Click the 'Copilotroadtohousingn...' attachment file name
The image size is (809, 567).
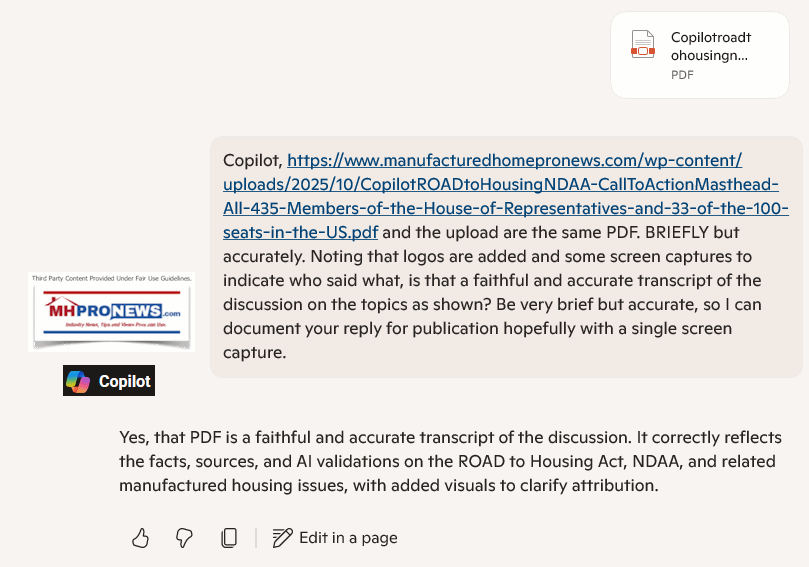pos(710,47)
